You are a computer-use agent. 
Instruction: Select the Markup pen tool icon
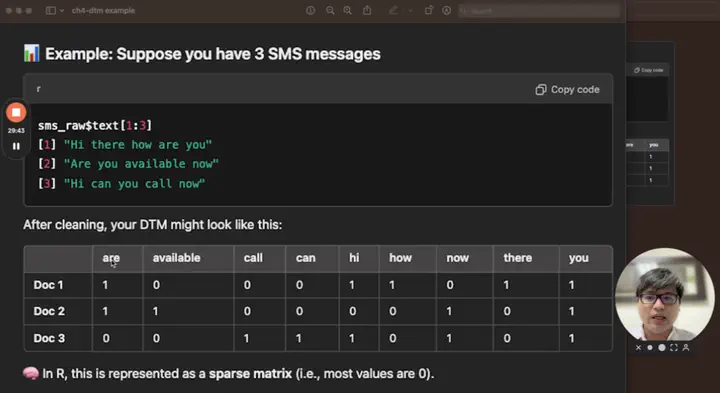point(393,10)
